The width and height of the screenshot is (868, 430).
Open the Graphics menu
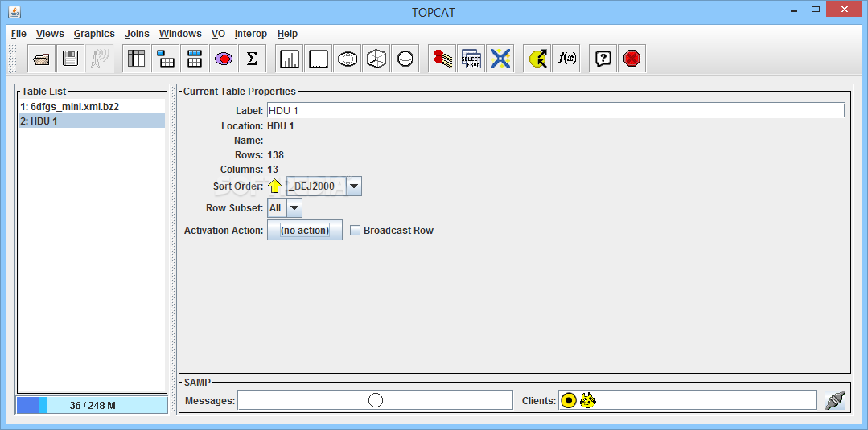[x=94, y=34]
